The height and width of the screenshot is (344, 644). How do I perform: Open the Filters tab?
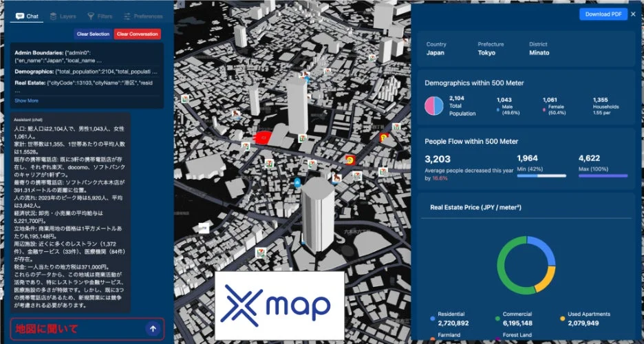(x=100, y=16)
